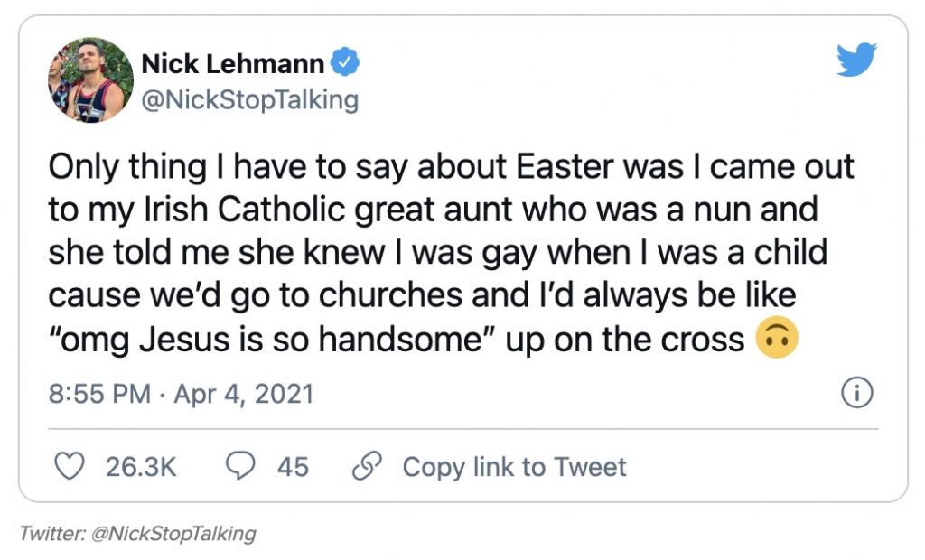This screenshot has width=925, height=560.
Task: Click the blue verified badge
Action: click(346, 63)
